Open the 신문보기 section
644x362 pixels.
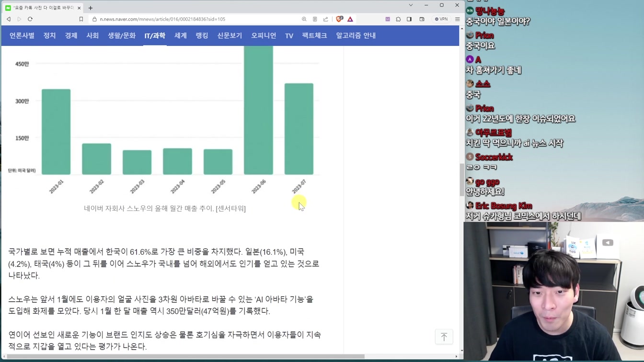coord(230,35)
